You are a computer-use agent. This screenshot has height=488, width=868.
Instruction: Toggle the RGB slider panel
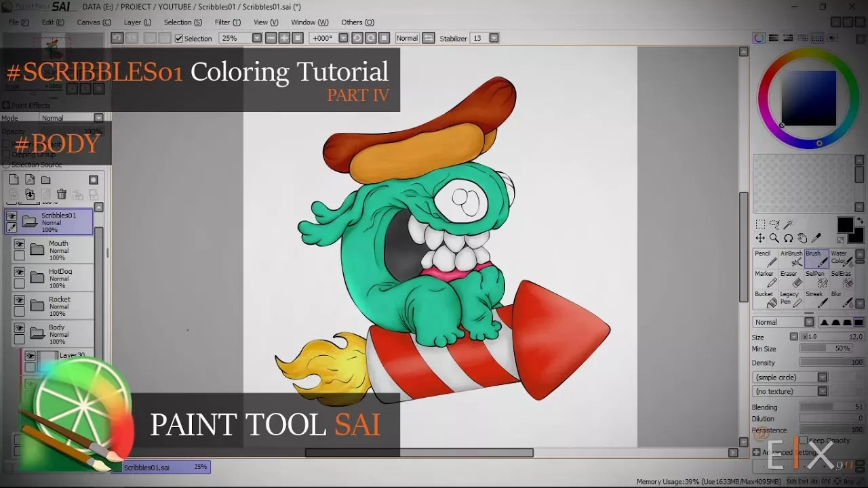point(774,38)
